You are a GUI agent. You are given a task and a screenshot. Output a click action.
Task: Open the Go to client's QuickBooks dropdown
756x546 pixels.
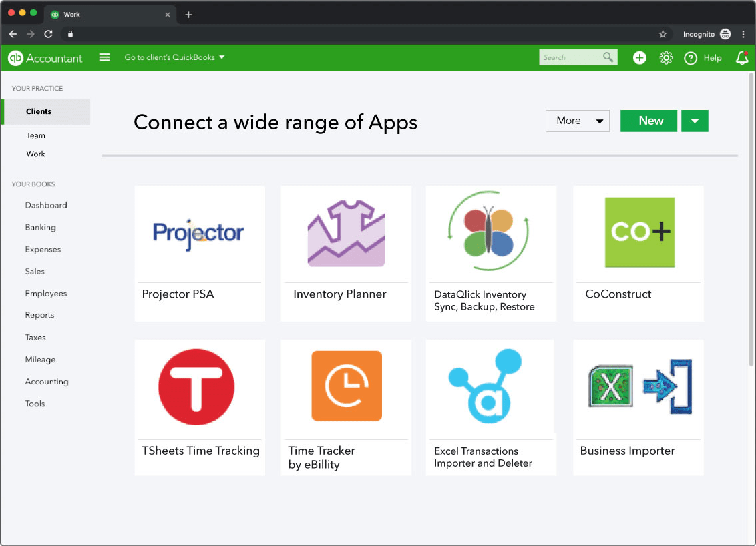174,57
